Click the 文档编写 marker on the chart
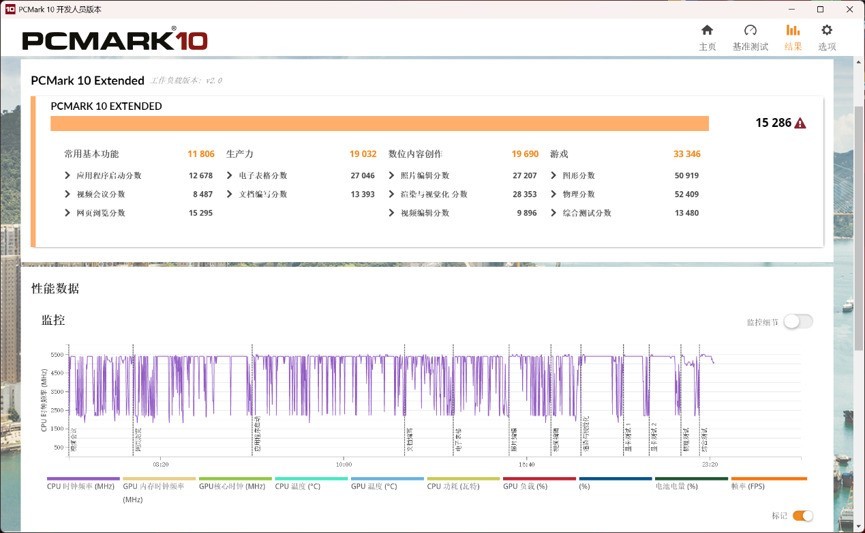 [405, 400]
